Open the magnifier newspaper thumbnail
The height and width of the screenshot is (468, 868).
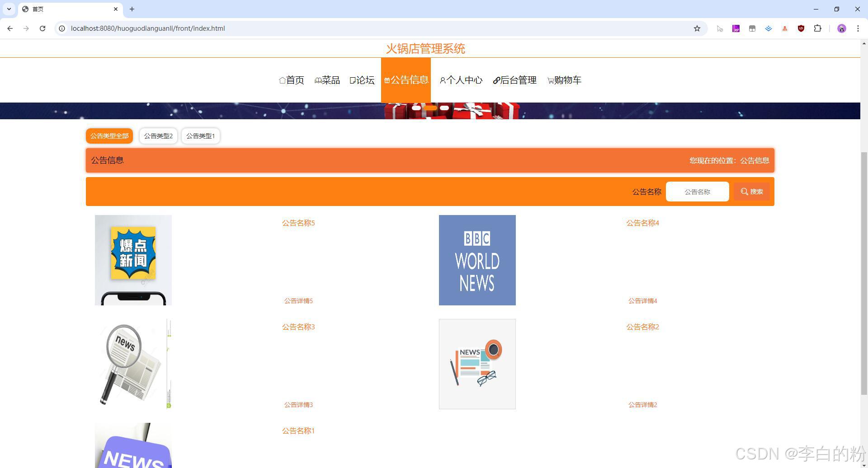(133, 364)
